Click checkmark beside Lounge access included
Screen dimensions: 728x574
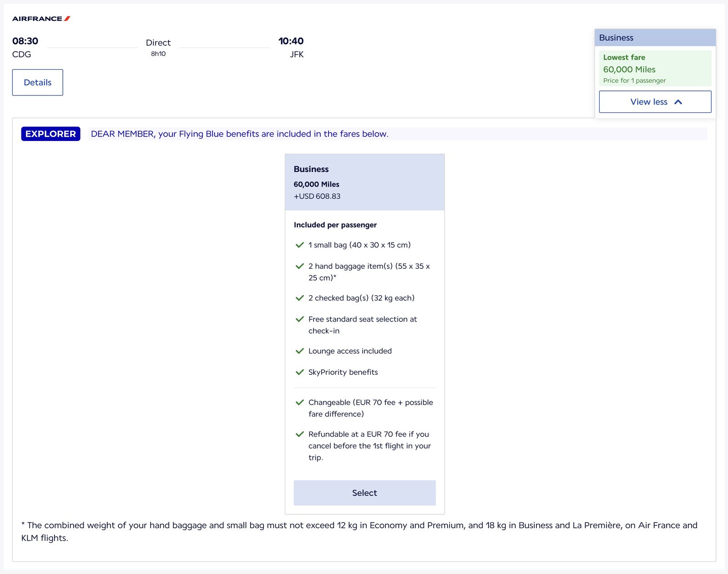tap(299, 351)
